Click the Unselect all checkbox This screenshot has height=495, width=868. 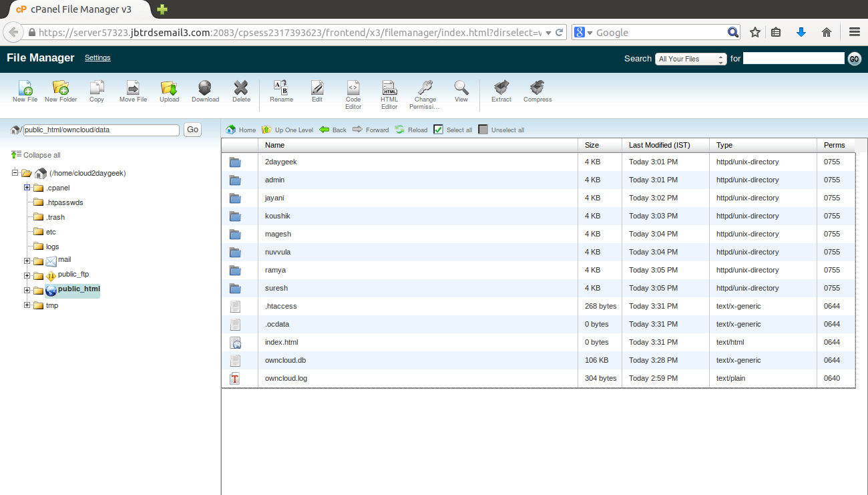(x=483, y=130)
